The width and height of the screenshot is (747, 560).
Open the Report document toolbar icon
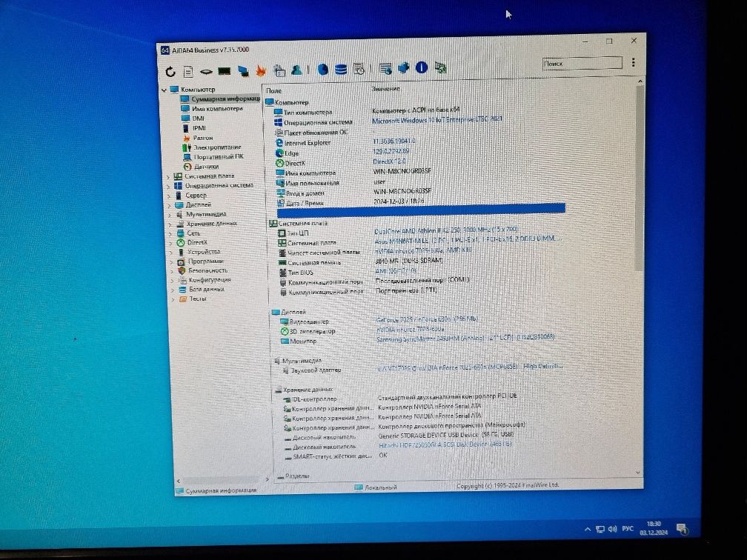188,71
